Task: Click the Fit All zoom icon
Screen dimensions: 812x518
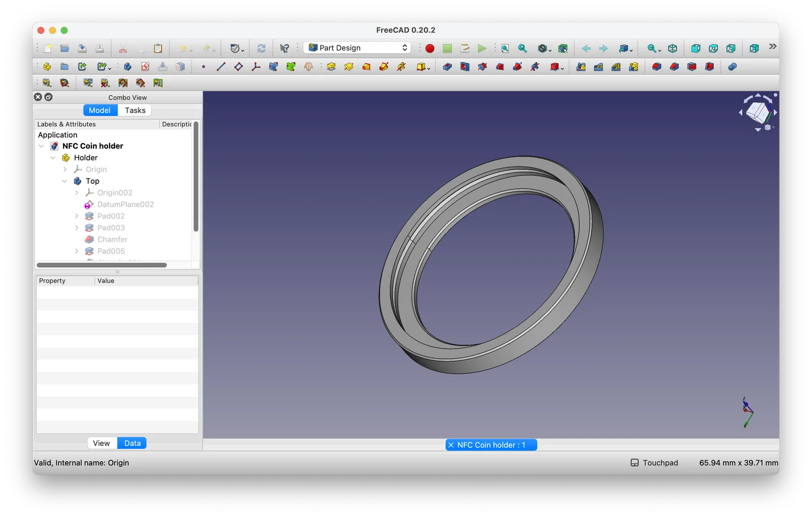Action: (505, 48)
